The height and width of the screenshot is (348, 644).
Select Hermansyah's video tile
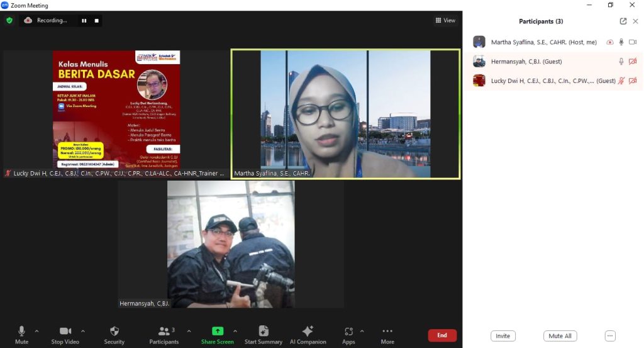(231, 244)
